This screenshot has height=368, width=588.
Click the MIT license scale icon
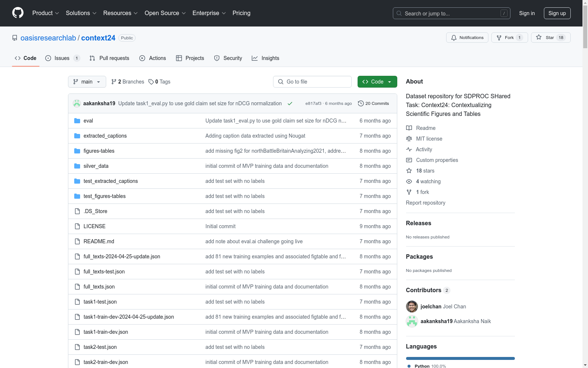click(409, 139)
